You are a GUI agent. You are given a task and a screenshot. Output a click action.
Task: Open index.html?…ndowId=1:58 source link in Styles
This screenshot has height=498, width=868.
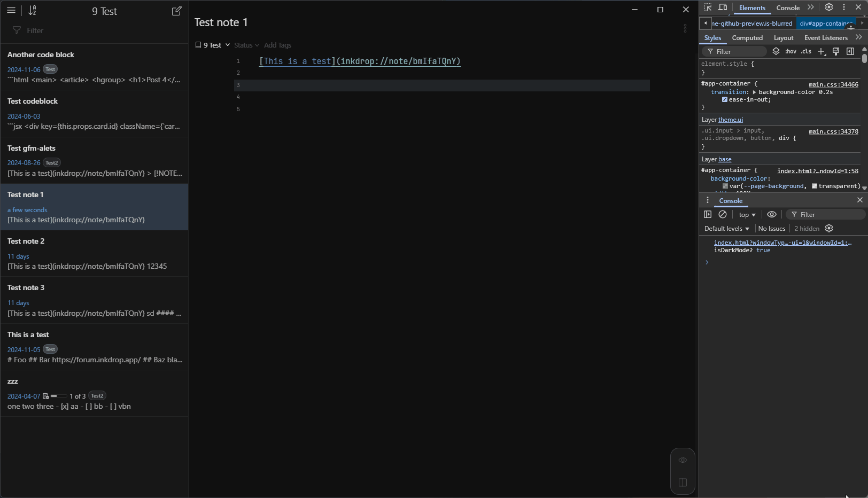click(x=818, y=171)
